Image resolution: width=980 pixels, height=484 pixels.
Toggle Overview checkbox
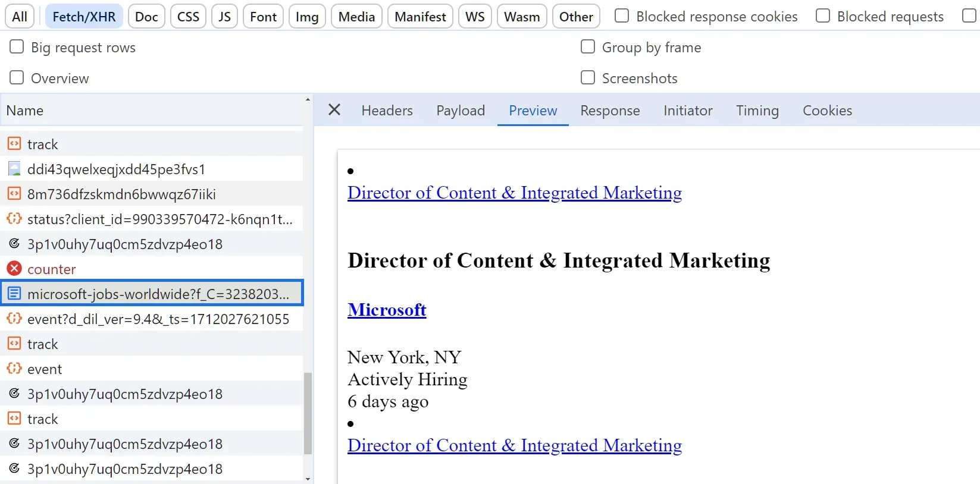click(x=17, y=78)
